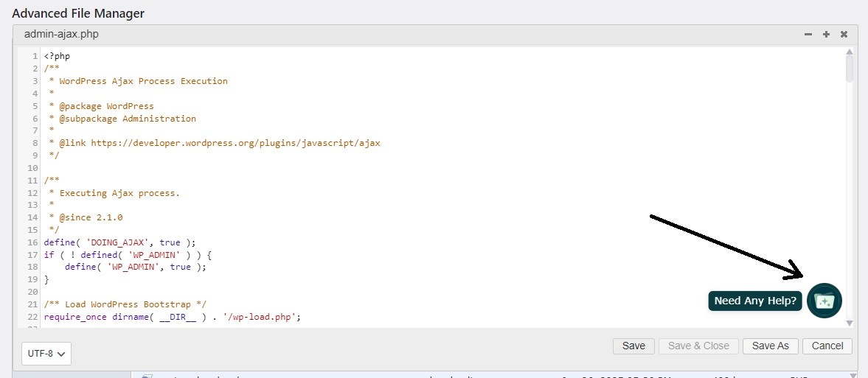Open the UTF-8 encoding dropdown

46,353
